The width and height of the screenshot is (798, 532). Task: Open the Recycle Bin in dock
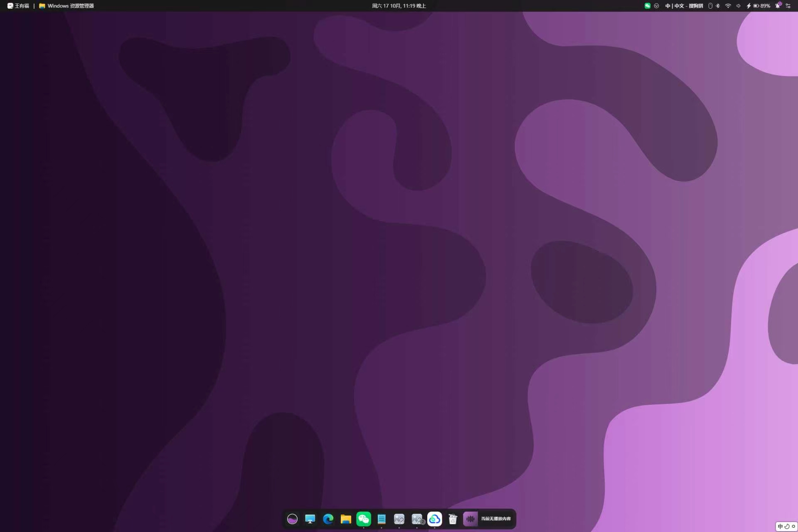[x=453, y=519]
